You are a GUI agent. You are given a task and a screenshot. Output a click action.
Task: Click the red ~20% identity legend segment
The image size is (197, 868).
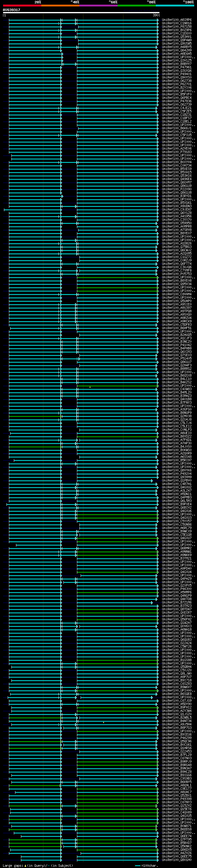click(22, 6)
